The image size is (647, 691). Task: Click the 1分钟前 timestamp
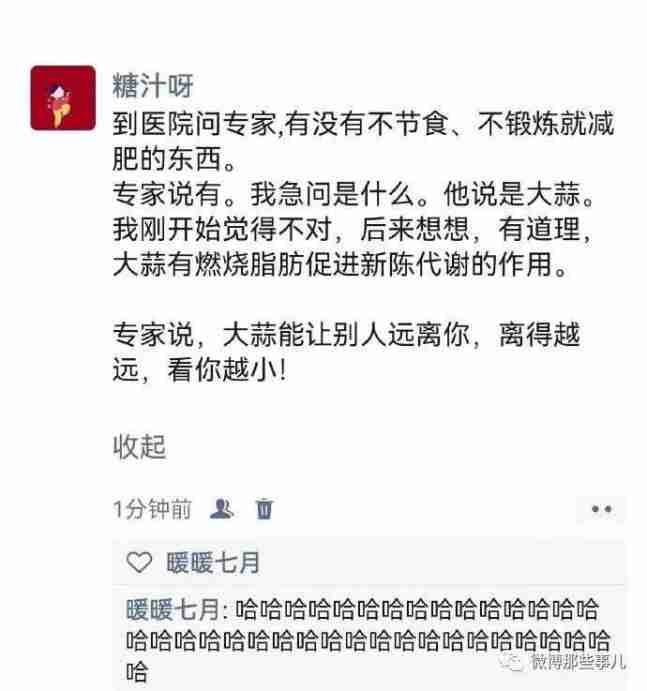coord(152,509)
